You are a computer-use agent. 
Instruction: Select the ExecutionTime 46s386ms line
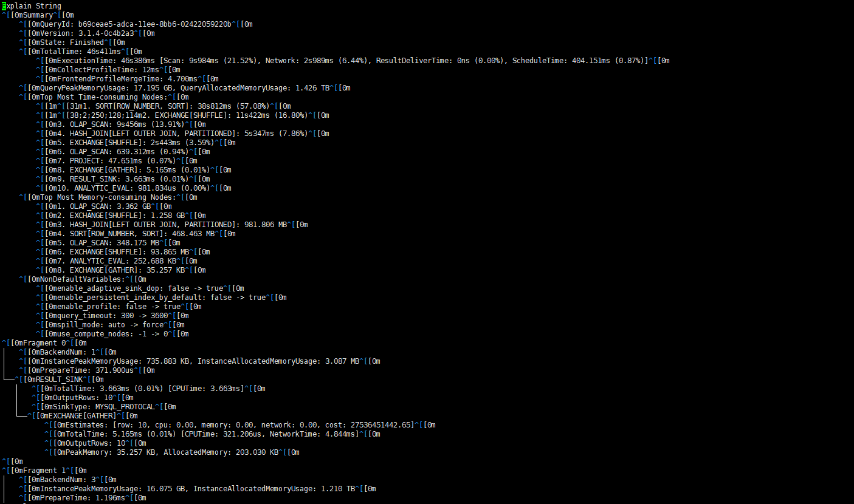coord(353,61)
